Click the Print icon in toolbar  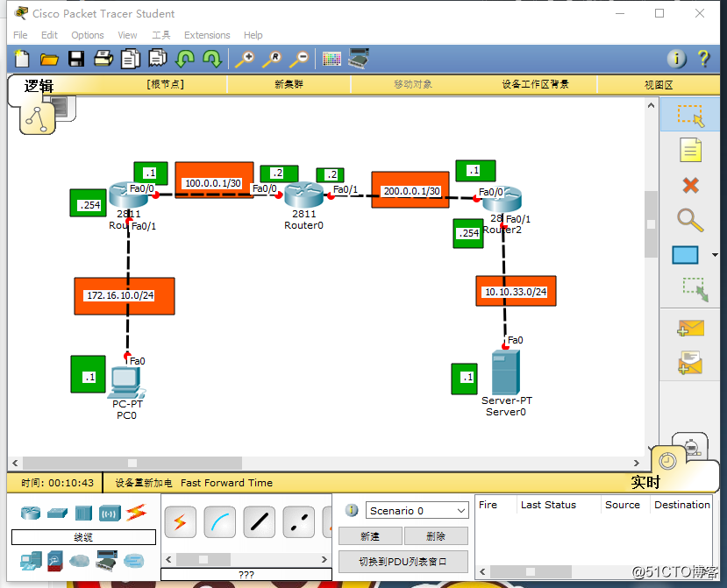(x=103, y=59)
